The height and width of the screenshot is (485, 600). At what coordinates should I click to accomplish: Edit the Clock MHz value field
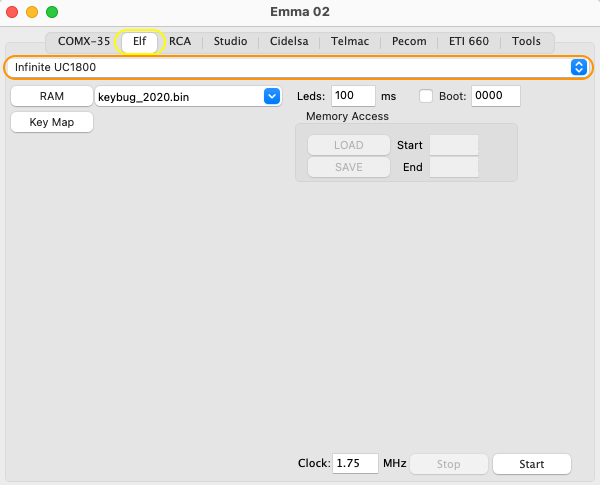(x=355, y=464)
